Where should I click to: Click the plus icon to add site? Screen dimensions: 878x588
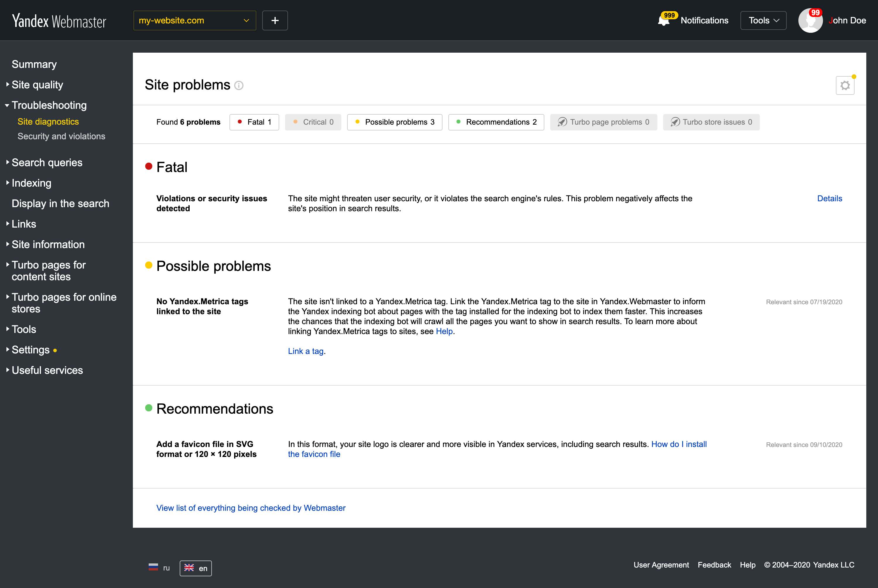[x=275, y=20]
